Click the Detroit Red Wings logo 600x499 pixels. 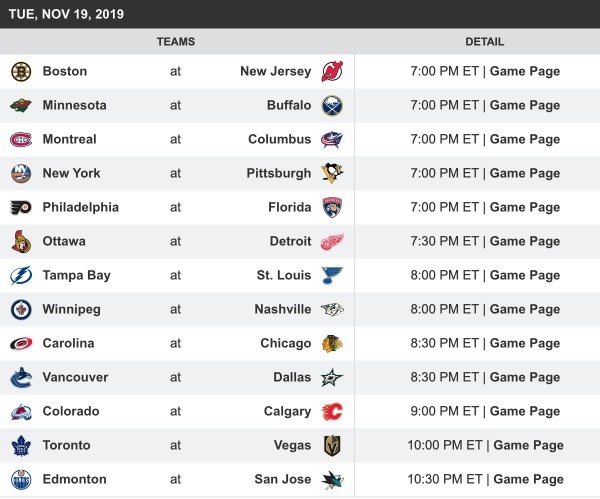(331, 242)
